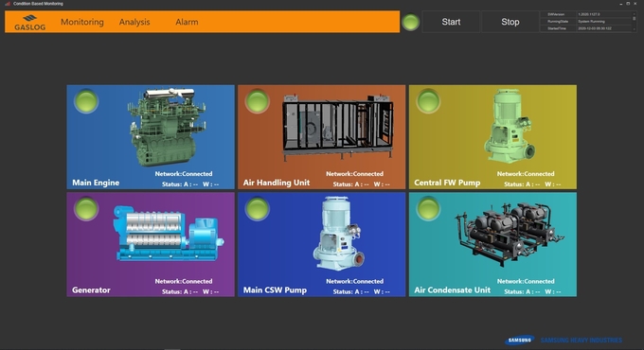Click Network:Connected on Central FW Pump tile

click(x=526, y=173)
